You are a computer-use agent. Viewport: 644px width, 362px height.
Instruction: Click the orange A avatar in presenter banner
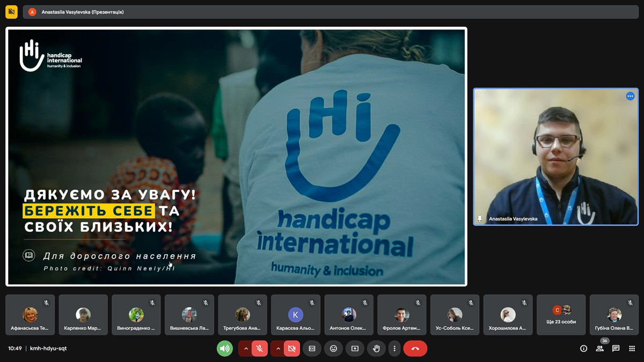(x=32, y=12)
